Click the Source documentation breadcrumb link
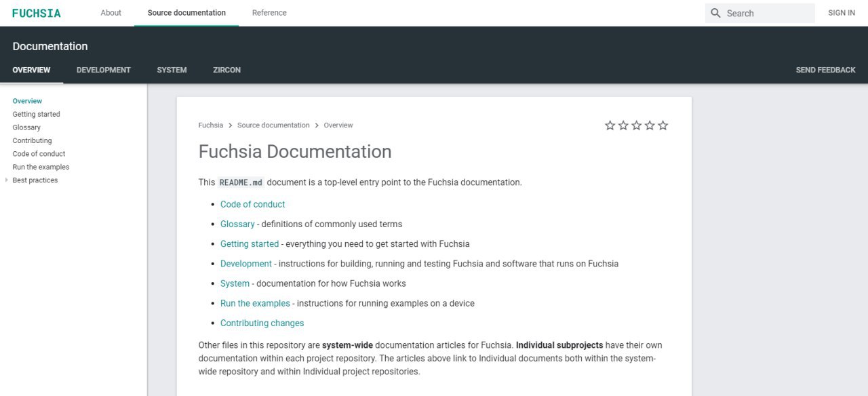 click(x=273, y=125)
